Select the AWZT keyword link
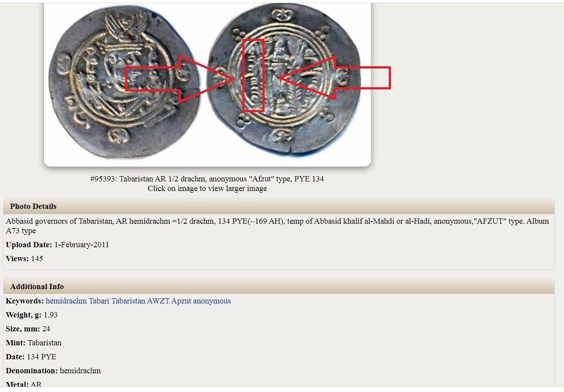Screen dimensions: 564x392 pyautogui.click(x=158, y=301)
